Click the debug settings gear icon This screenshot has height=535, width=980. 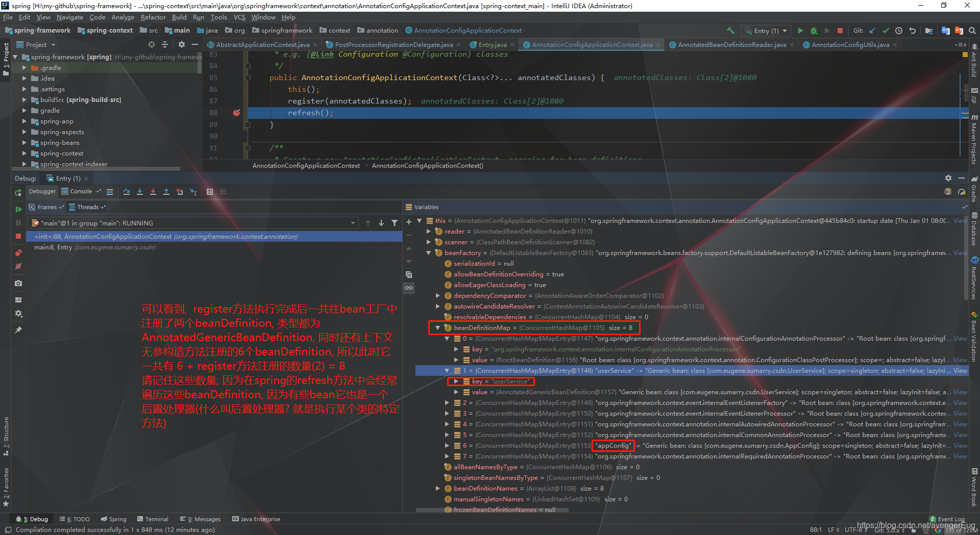coord(18,313)
